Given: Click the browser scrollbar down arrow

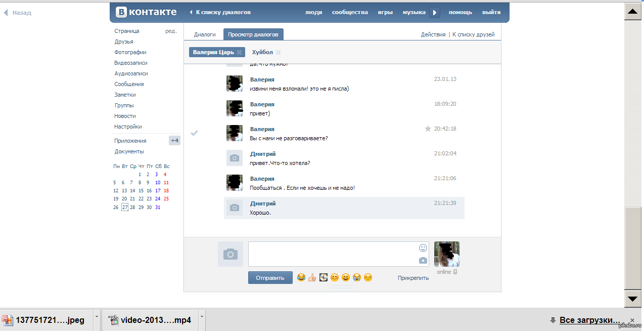Looking at the screenshot, I should coord(632,299).
